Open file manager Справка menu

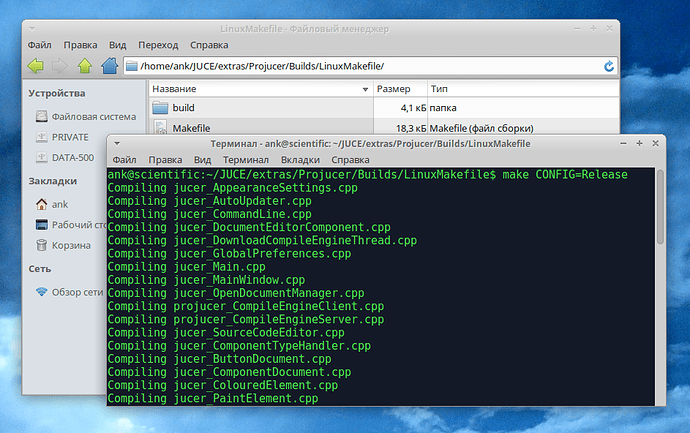click(x=209, y=45)
